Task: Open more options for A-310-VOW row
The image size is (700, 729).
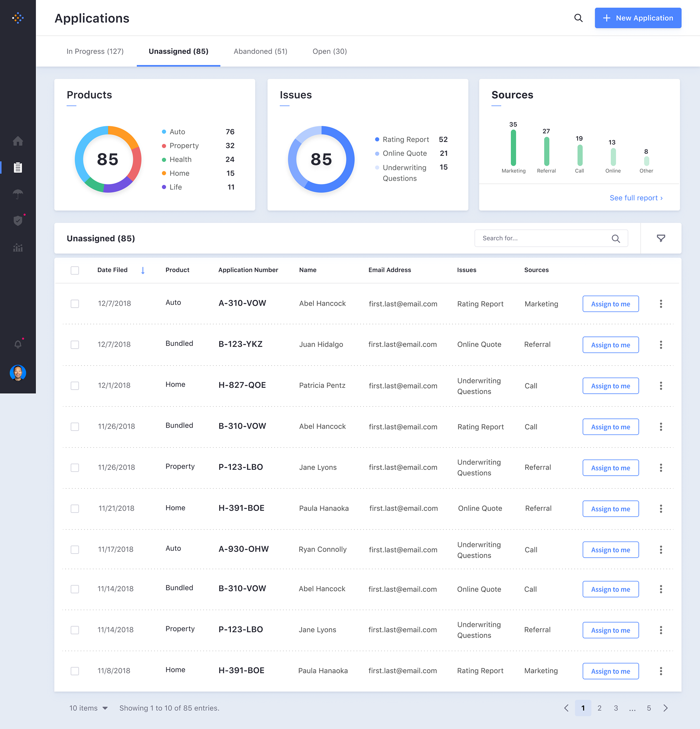Action: pos(661,304)
